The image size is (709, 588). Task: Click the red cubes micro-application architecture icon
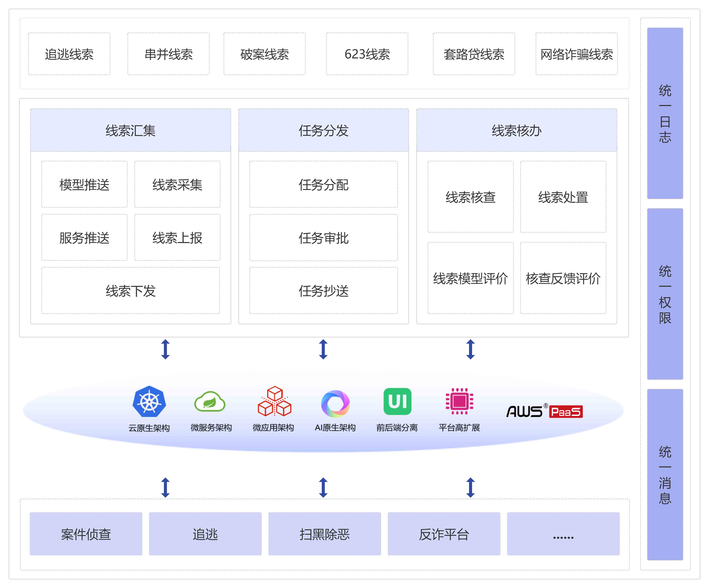(274, 402)
